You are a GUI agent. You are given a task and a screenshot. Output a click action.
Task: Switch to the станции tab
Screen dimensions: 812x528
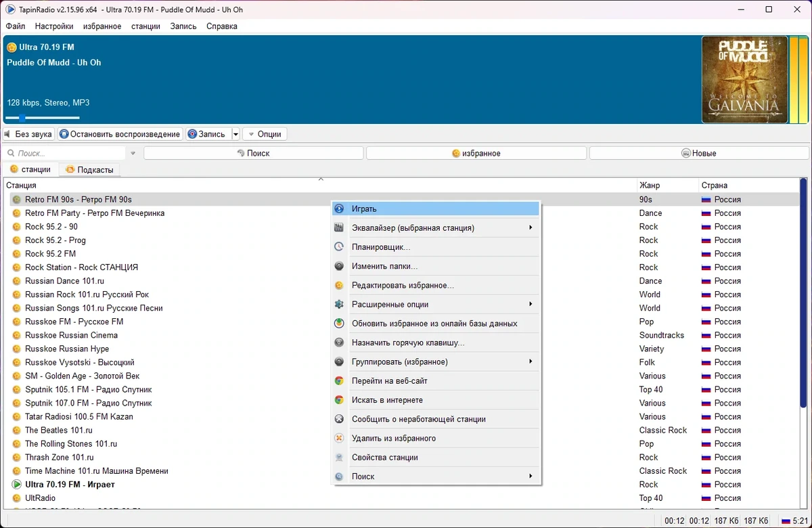pos(30,169)
